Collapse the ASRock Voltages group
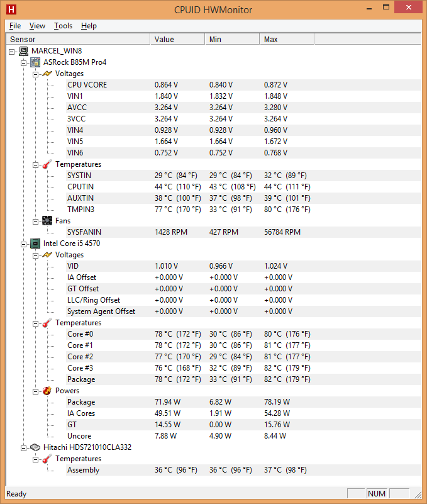 pyautogui.click(x=35, y=74)
